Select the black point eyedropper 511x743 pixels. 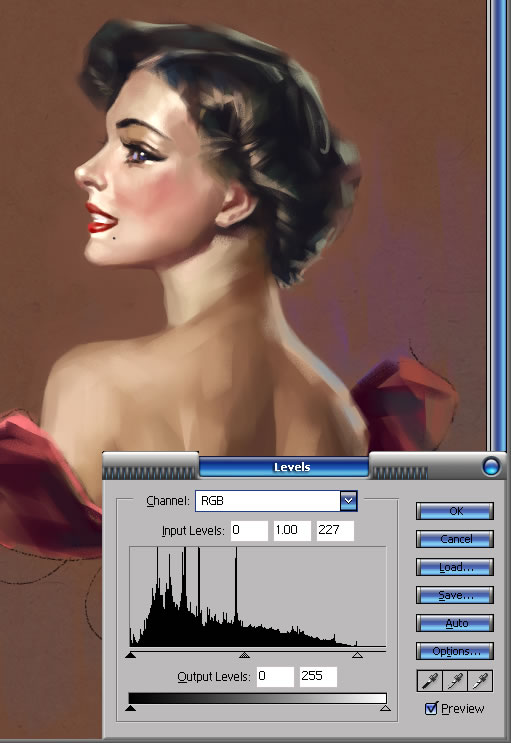click(x=429, y=681)
